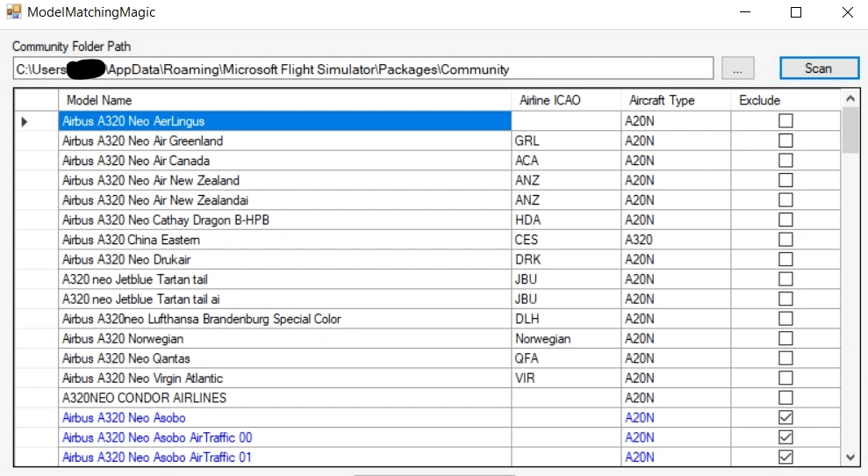Click the QFA airline ICAO cell
The height and width of the screenshot is (476, 868).
pos(566,358)
